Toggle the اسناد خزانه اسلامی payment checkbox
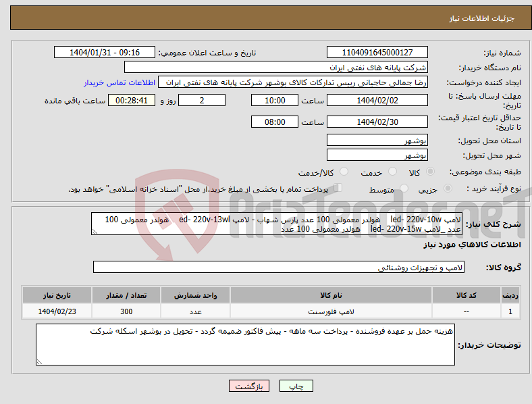This screenshot has height=404, width=532. click(338, 188)
